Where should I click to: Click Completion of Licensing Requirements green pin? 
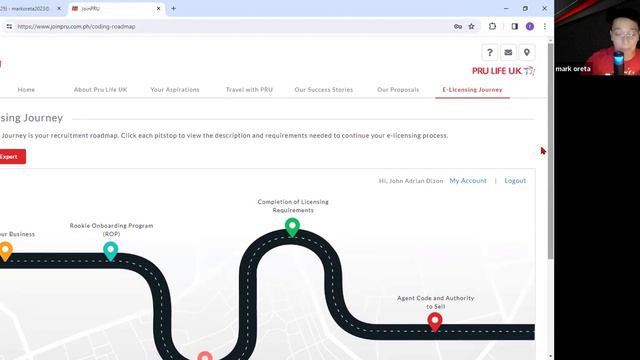click(x=292, y=227)
